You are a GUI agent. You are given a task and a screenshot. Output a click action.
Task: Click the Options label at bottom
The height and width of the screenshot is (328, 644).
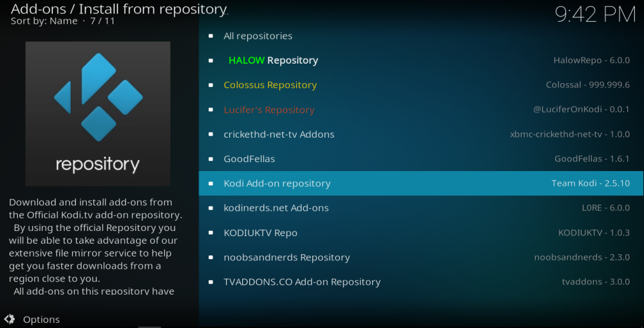point(41,320)
